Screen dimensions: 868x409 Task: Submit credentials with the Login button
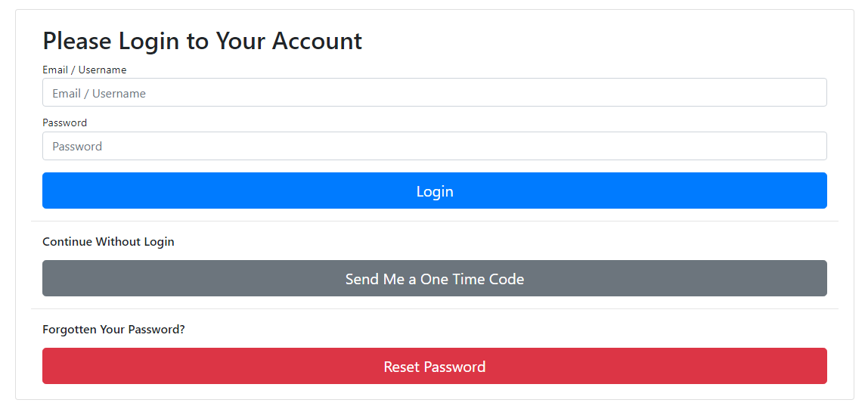434,191
